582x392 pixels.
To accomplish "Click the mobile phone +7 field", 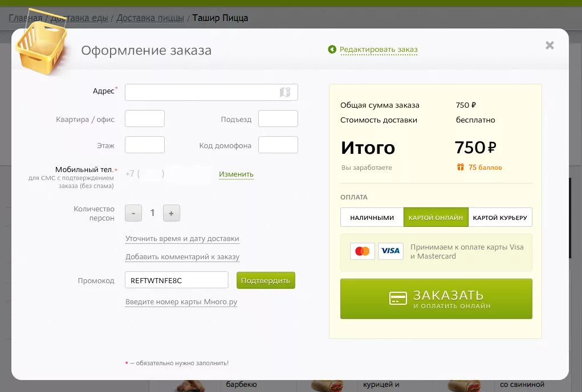I will (x=169, y=174).
